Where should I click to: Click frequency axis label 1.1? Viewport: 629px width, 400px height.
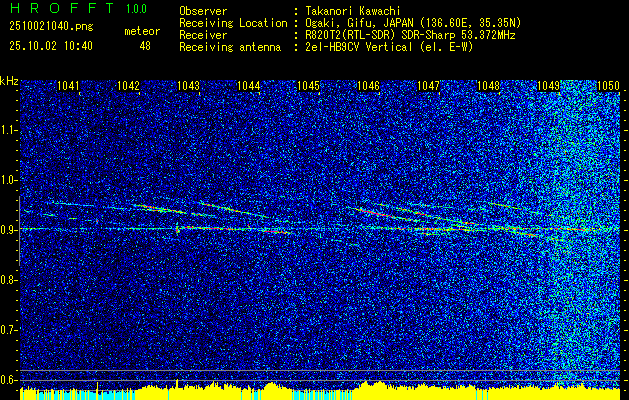point(7,130)
